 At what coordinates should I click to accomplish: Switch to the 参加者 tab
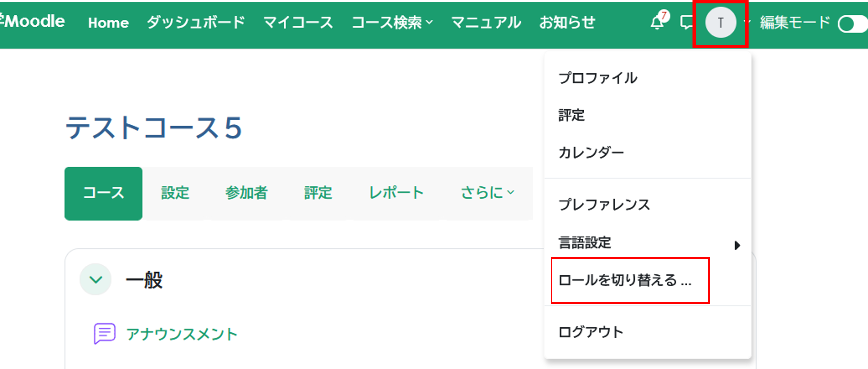pyautogui.click(x=246, y=193)
